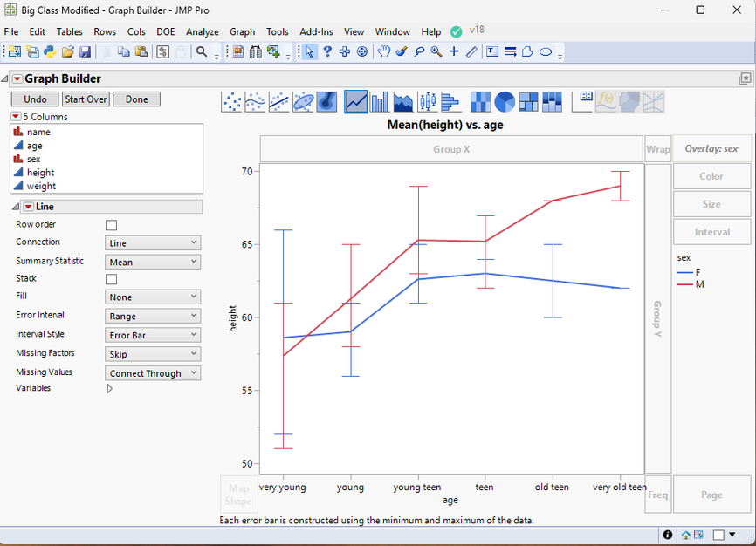756x546 pixels.
Task: Click the Save floppy disk icon
Action: click(86, 51)
